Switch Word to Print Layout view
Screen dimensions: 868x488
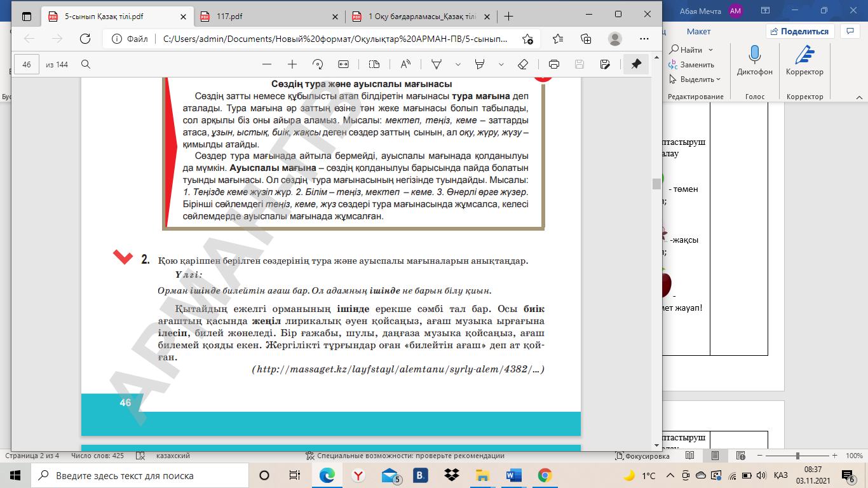coord(715,456)
